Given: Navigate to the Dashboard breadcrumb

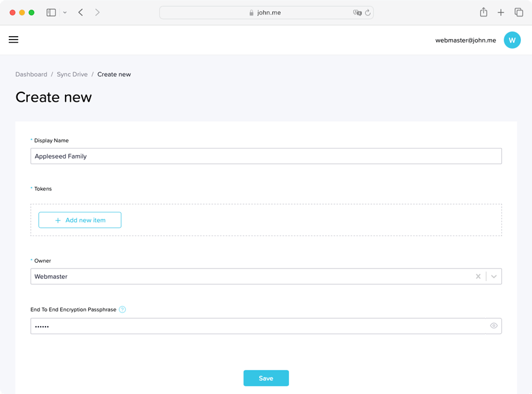Looking at the screenshot, I should point(31,74).
